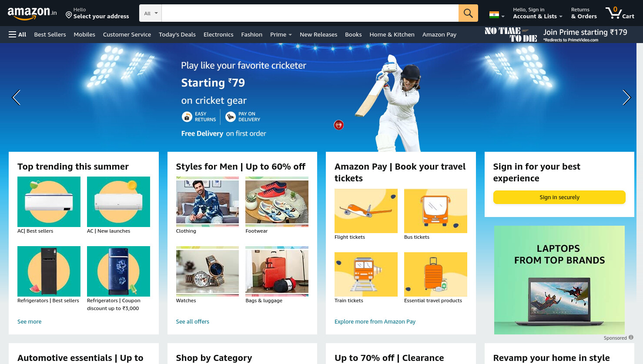Screen dimensions: 643x364
Task: Show next banner with right arrow
Action: click(626, 97)
